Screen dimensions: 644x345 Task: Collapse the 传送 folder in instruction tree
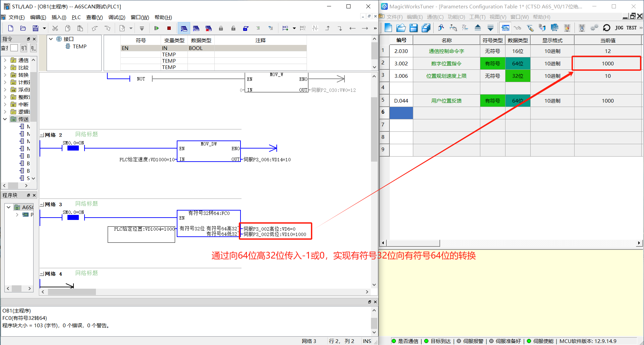point(5,119)
